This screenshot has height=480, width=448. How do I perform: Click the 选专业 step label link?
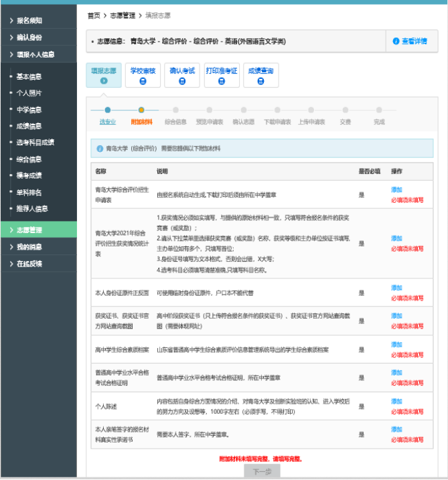(107, 122)
